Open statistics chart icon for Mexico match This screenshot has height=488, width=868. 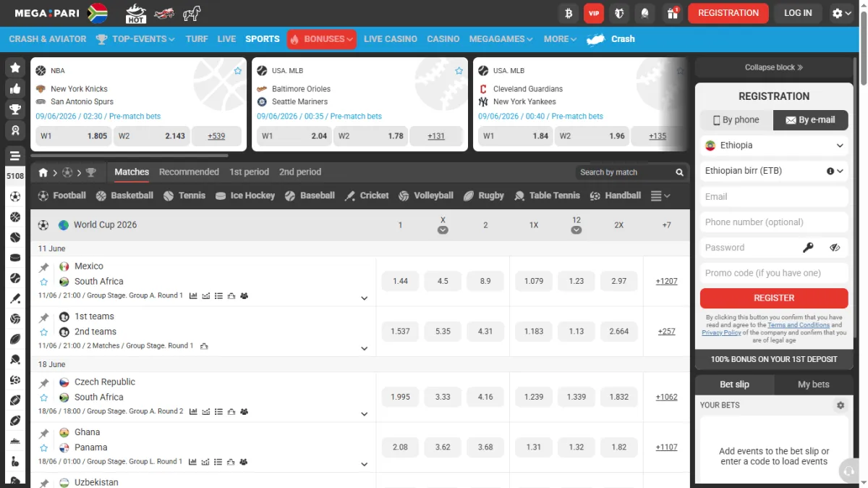(193, 296)
